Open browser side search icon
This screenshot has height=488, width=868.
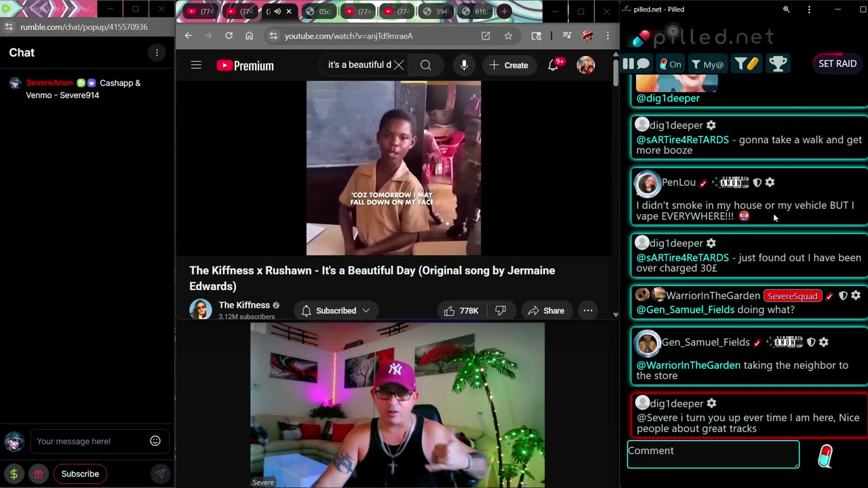click(536, 36)
